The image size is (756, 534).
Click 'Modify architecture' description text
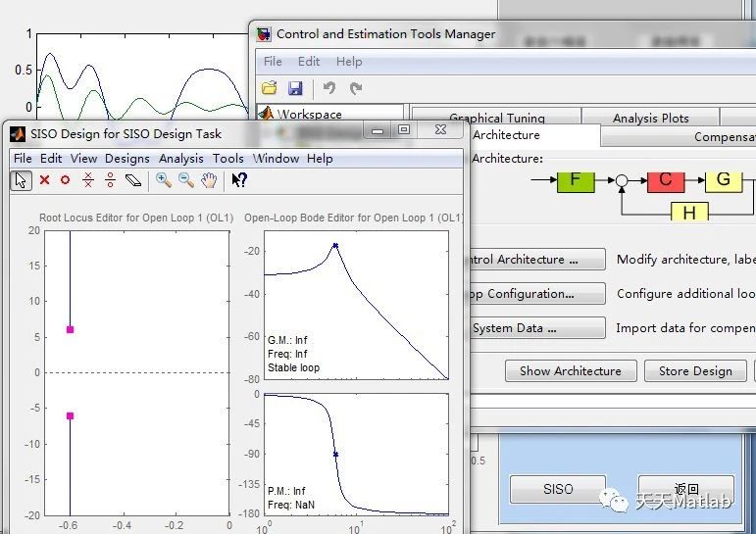click(686, 260)
